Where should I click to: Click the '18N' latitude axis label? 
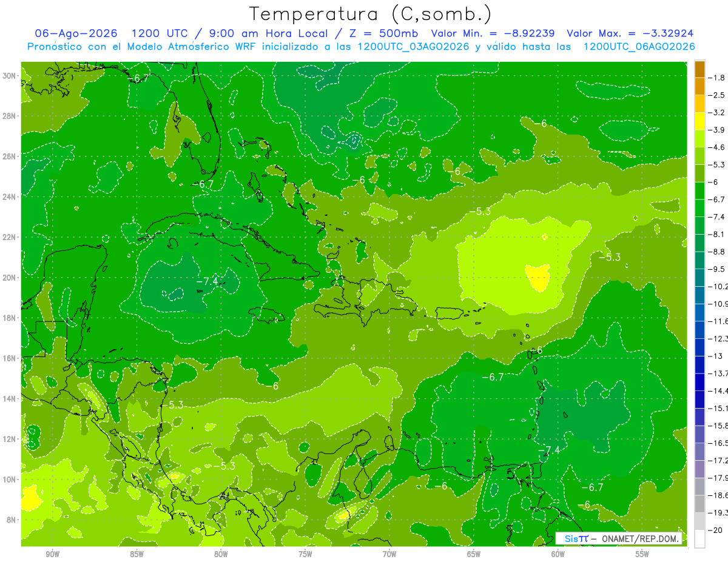(x=10, y=318)
